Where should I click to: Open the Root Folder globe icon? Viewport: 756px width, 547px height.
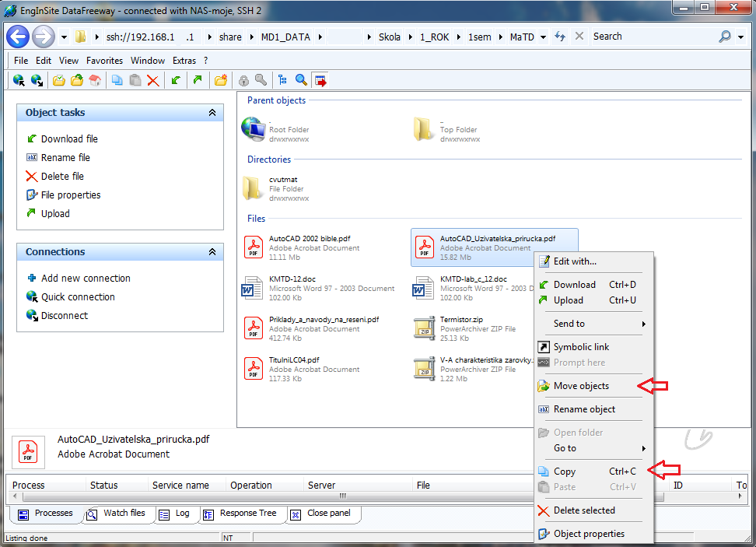254,129
